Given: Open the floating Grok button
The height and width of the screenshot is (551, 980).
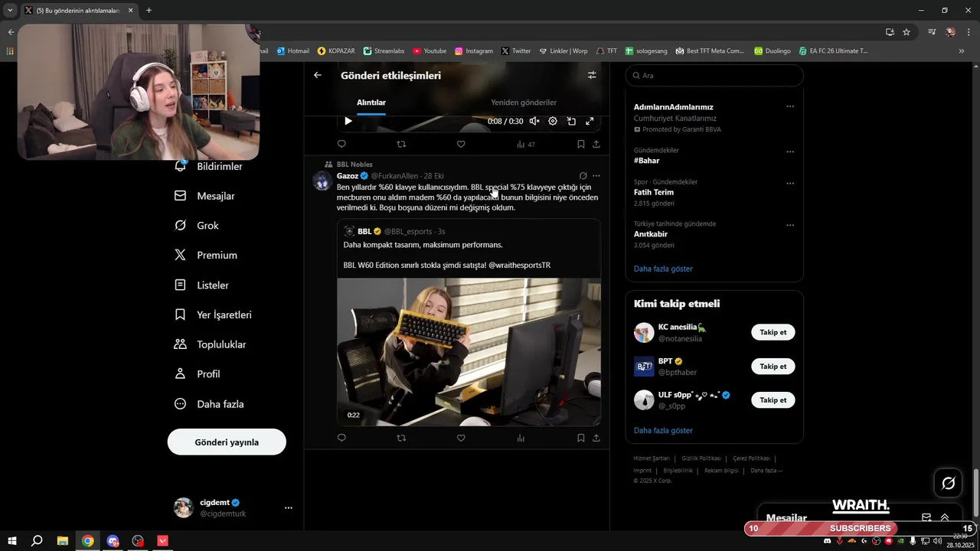Looking at the screenshot, I should point(949,483).
